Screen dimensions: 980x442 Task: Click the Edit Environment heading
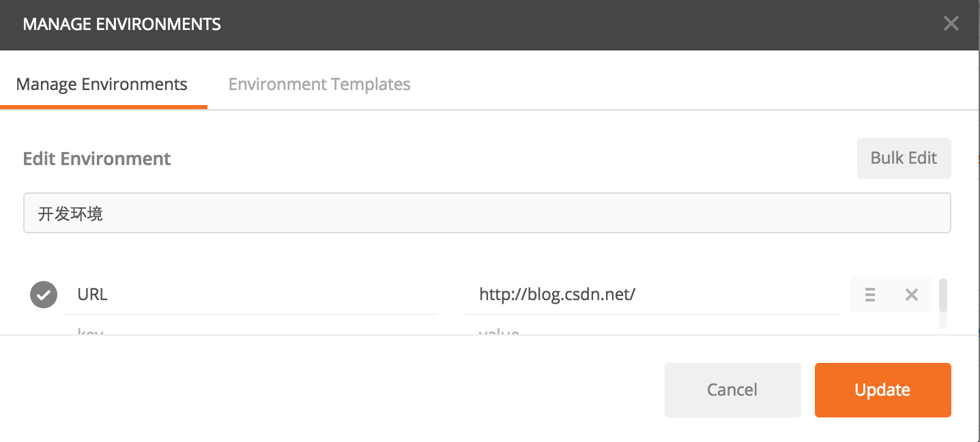coord(97,159)
